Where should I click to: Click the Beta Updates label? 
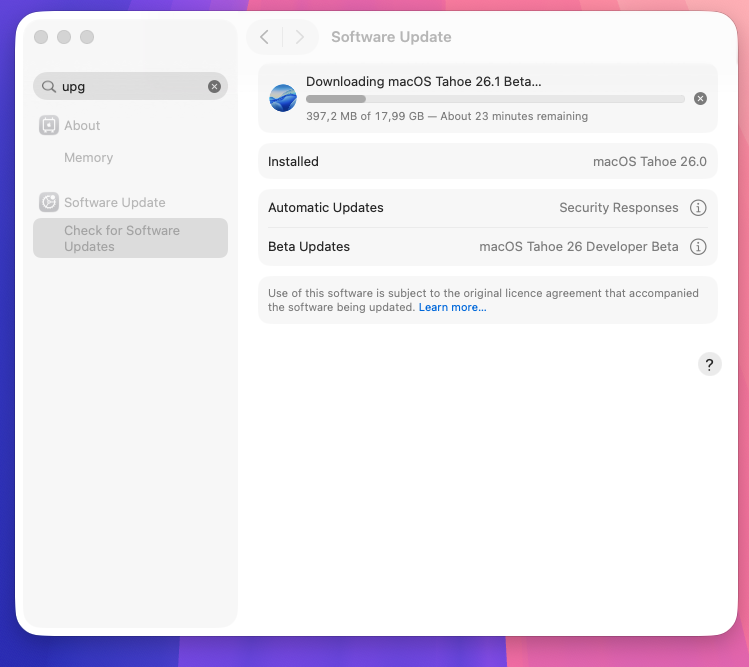309,247
